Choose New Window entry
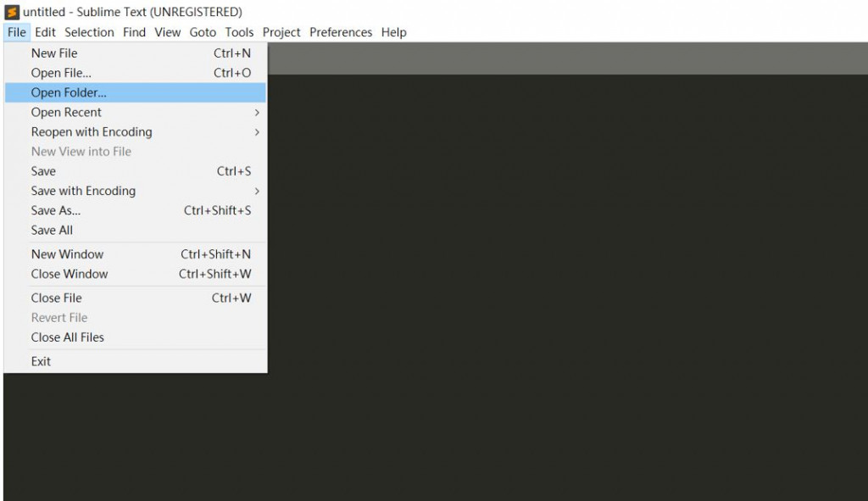 pos(135,254)
